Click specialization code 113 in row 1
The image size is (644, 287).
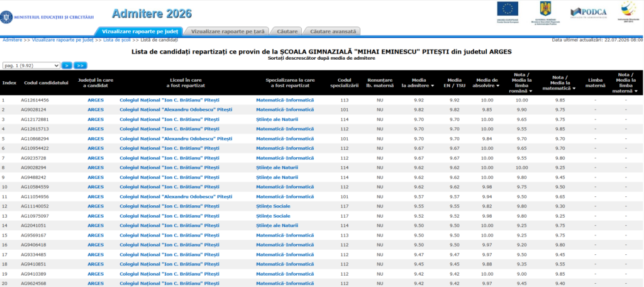(x=344, y=100)
